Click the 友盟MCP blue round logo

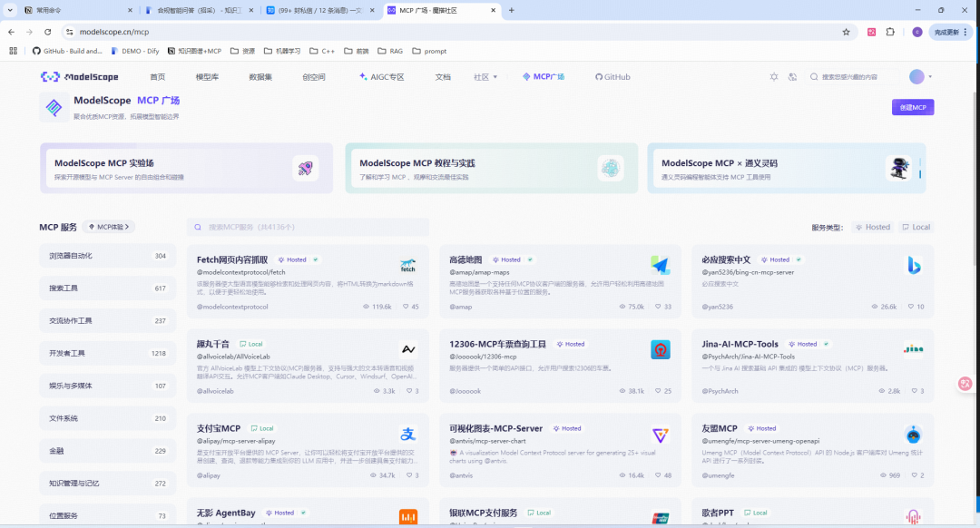tap(913, 435)
